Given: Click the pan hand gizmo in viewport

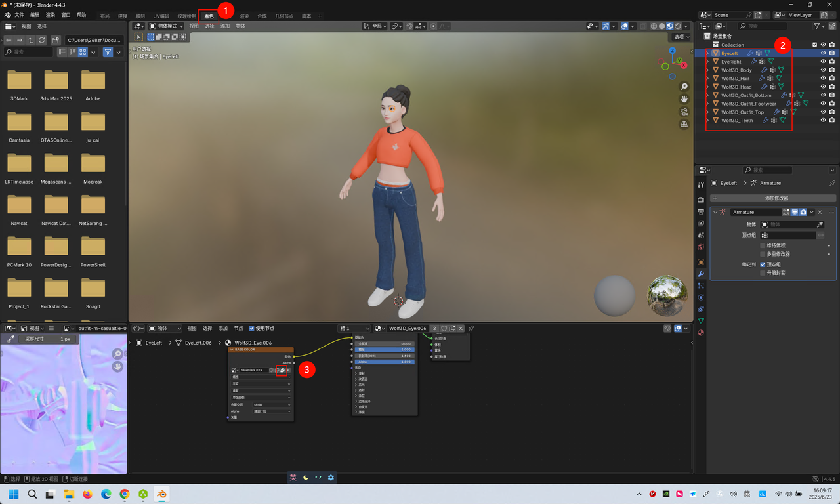Looking at the screenshot, I should pos(684,99).
